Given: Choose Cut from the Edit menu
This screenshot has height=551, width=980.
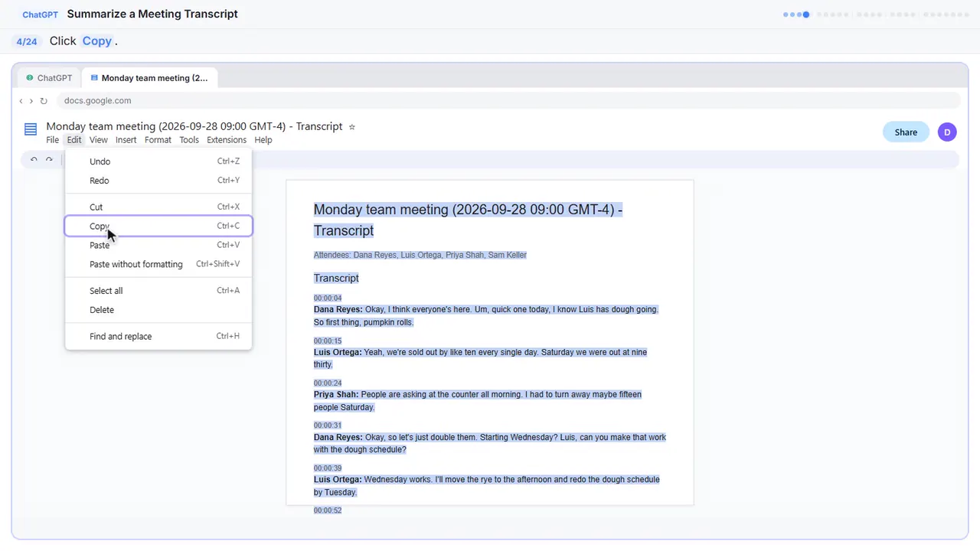Looking at the screenshot, I should click(x=158, y=207).
